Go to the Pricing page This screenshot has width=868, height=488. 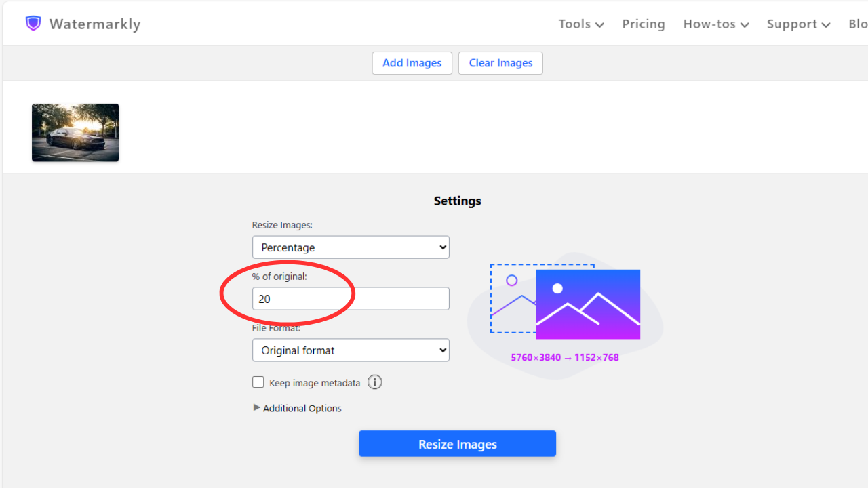(644, 24)
